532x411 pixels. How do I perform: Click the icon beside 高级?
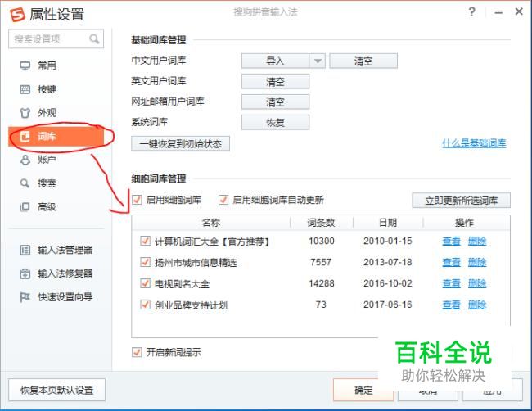click(25, 207)
